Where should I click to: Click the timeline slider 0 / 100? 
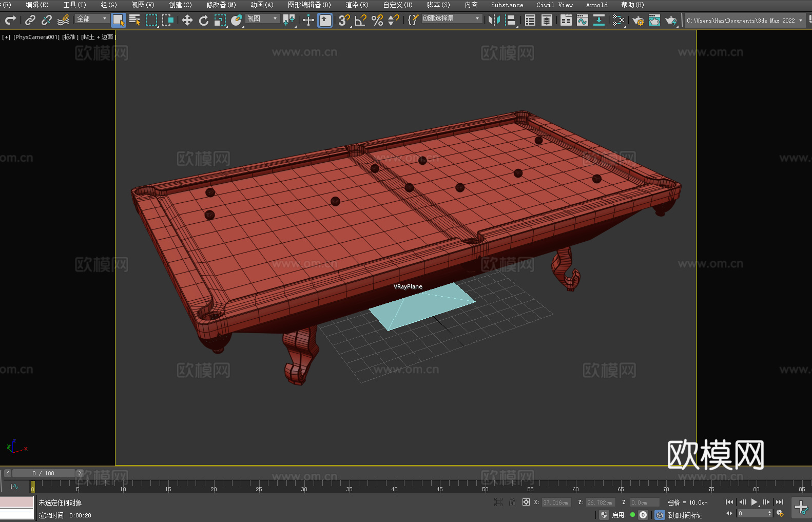[x=44, y=473]
